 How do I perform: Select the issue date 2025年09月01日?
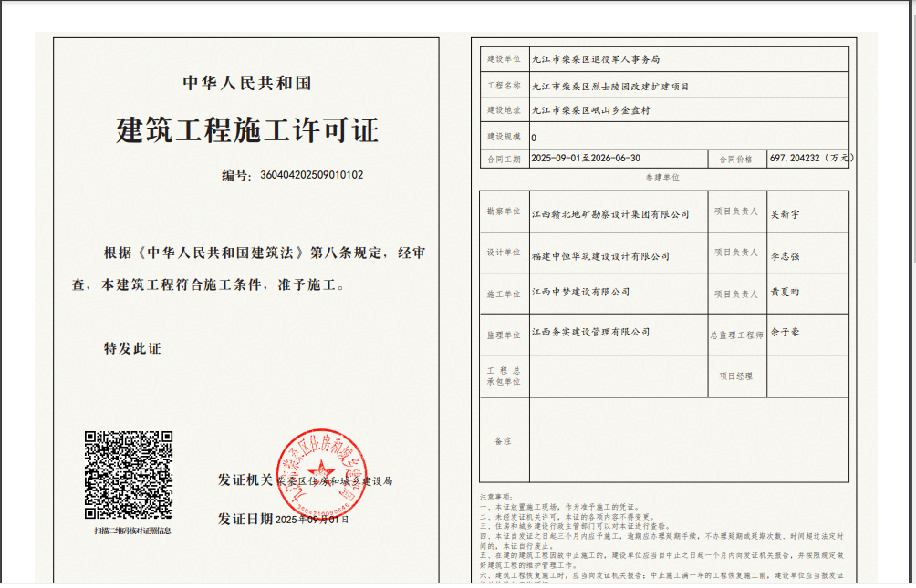312,519
